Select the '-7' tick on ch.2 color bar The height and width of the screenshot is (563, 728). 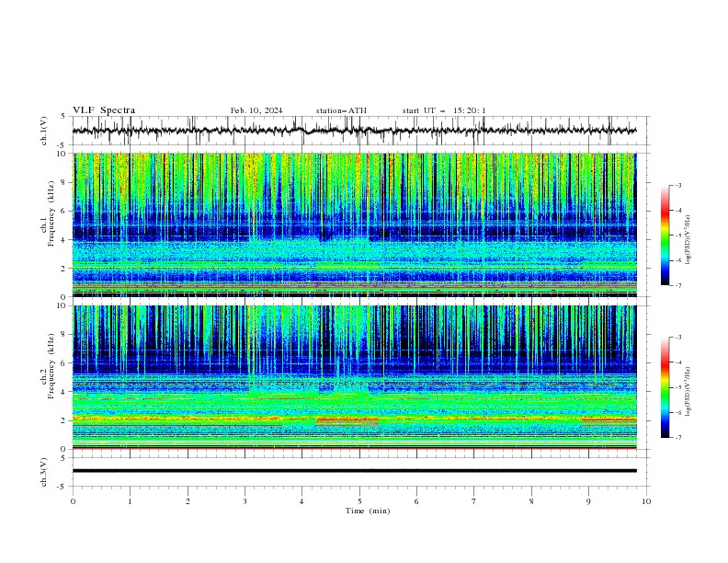click(677, 437)
